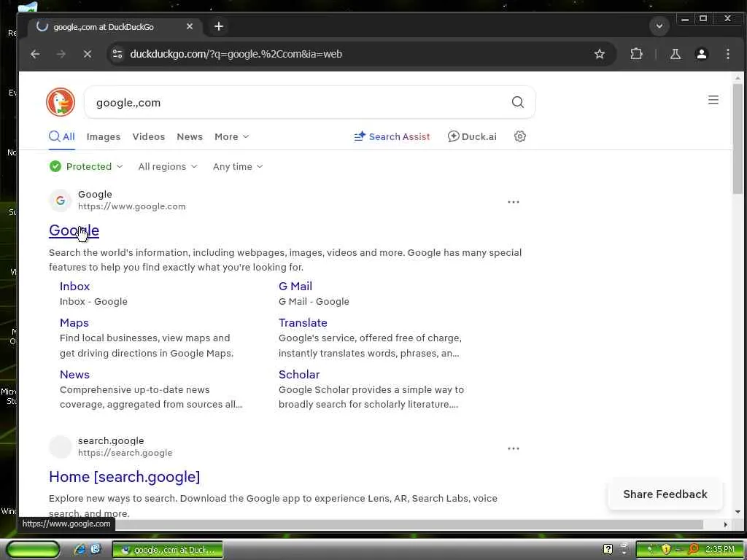The image size is (747, 560).
Task: Open the tab search dropdown arrow
Action: click(659, 26)
